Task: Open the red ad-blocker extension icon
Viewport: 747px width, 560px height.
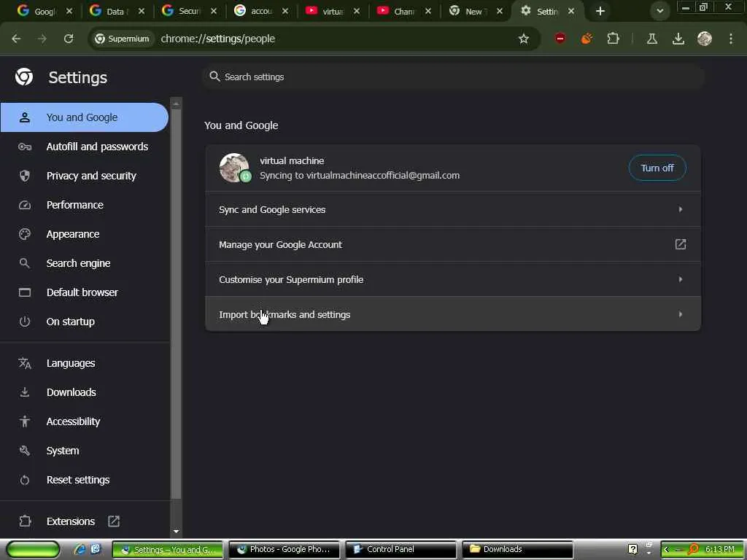Action: click(x=560, y=39)
